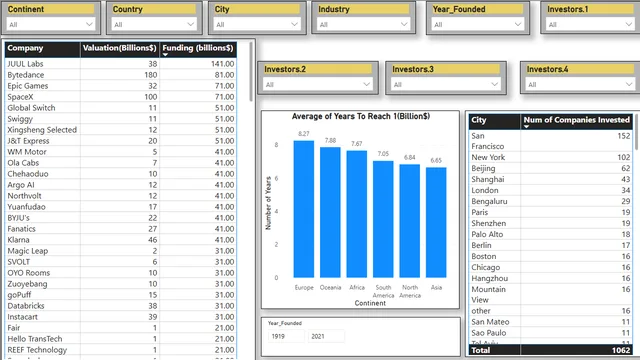Open the Year_Founded filter dropdown
Image resolution: width=640 pixels, height=360 pixels.
(478, 24)
